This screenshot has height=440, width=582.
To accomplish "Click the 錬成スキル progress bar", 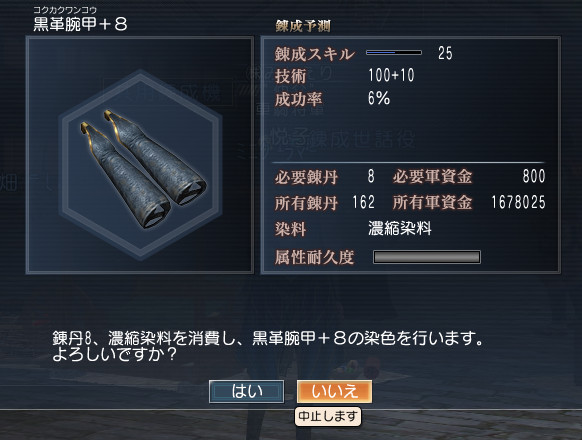I will click(394, 53).
